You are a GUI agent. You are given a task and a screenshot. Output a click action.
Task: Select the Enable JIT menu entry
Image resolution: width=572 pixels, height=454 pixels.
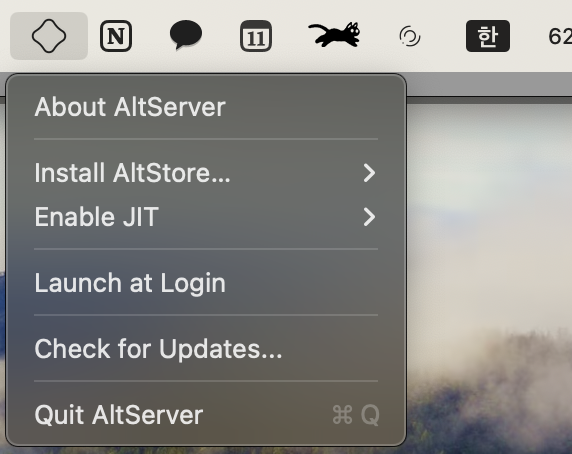206,217
